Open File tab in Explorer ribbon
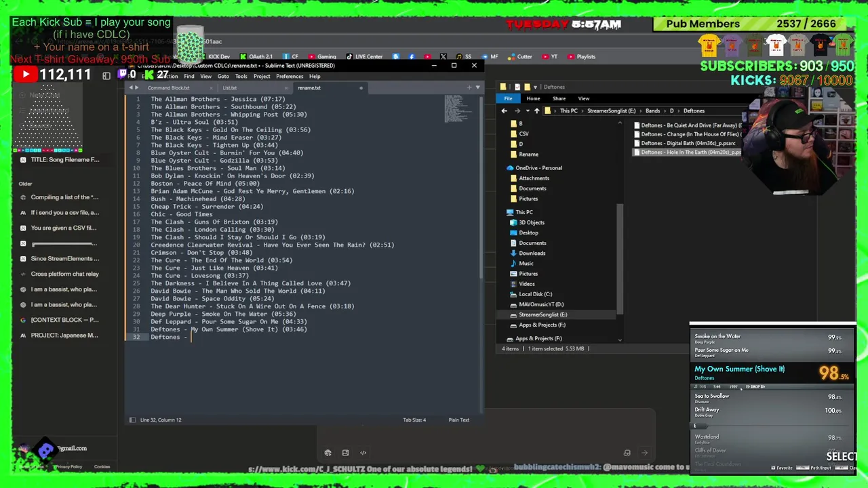 (x=508, y=99)
